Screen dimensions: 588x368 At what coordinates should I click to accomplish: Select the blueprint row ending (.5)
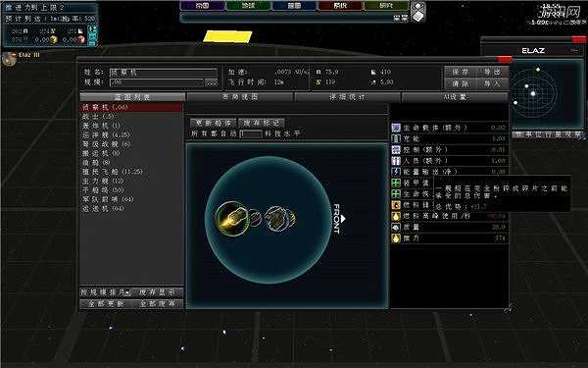[131, 117]
